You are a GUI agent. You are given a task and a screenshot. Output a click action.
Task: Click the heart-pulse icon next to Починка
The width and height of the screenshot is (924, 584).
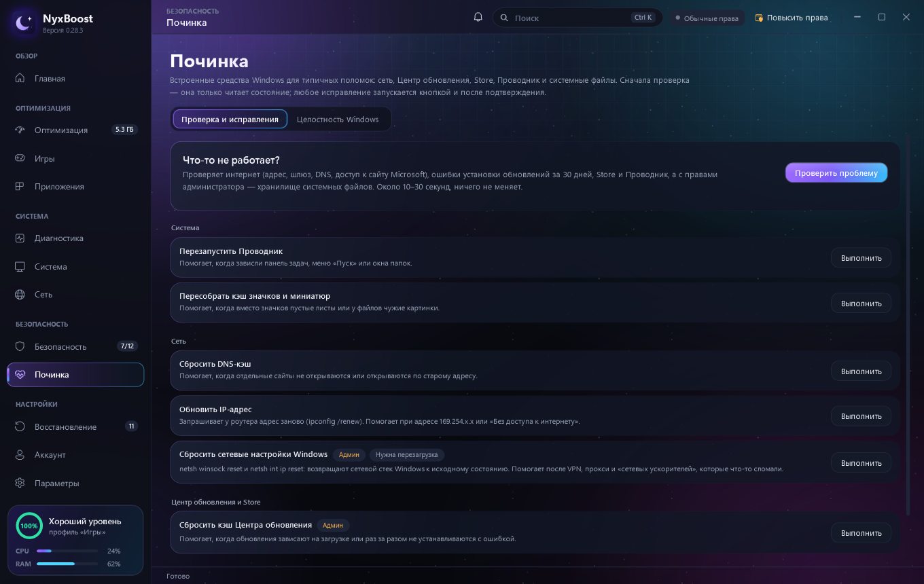[x=20, y=375]
